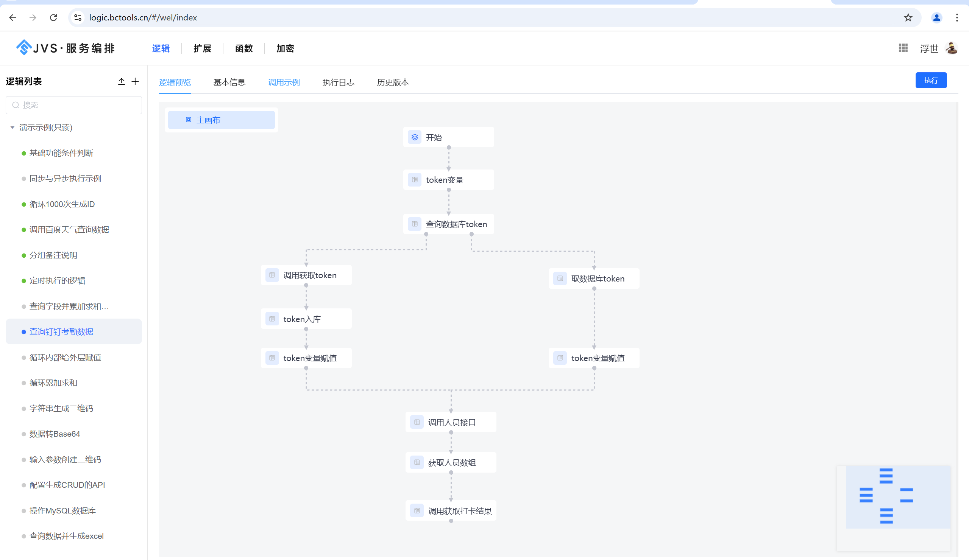Click the 调用获取token node icon

tap(272, 275)
